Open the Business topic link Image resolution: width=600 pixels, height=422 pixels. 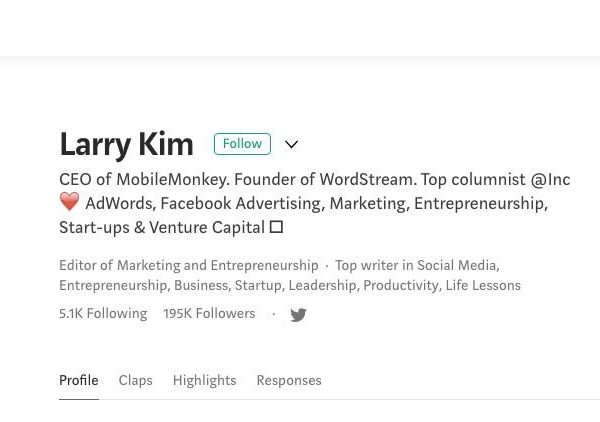[200, 285]
